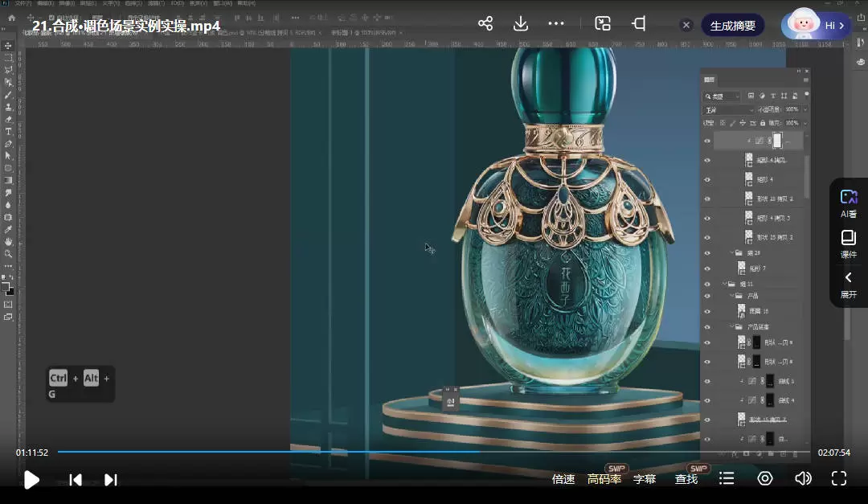The width and height of the screenshot is (868, 504).
Task: Lock all on the selected layer
Action: [x=763, y=123]
